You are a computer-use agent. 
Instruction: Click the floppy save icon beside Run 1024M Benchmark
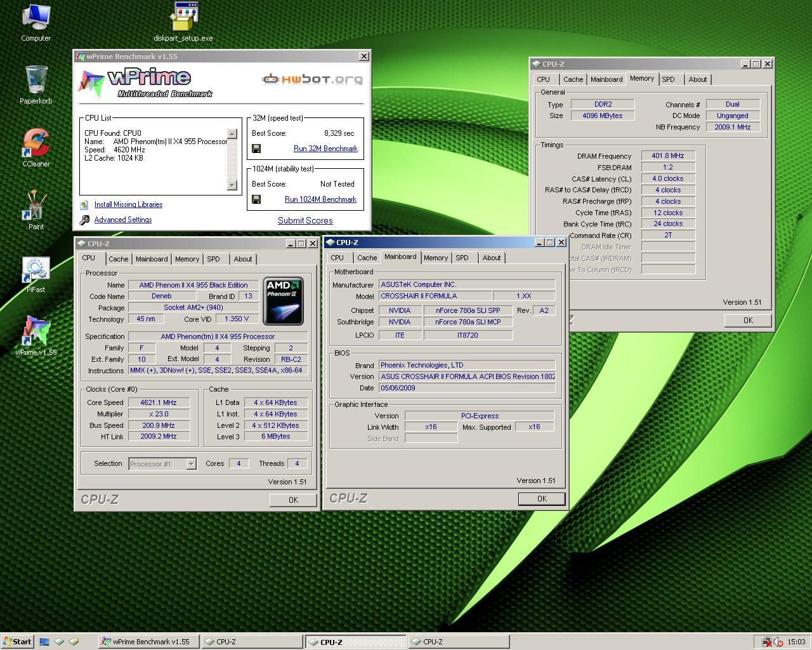(256, 199)
